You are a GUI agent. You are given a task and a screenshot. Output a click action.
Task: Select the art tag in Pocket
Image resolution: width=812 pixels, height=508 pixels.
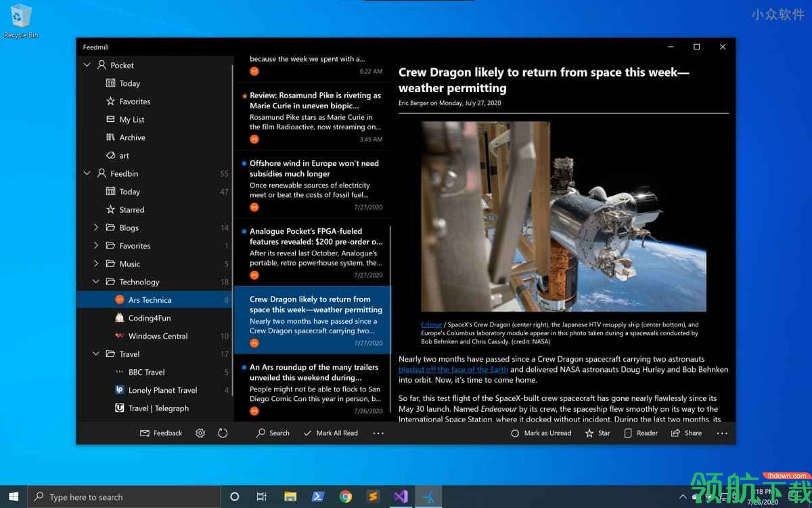[x=154, y=155]
